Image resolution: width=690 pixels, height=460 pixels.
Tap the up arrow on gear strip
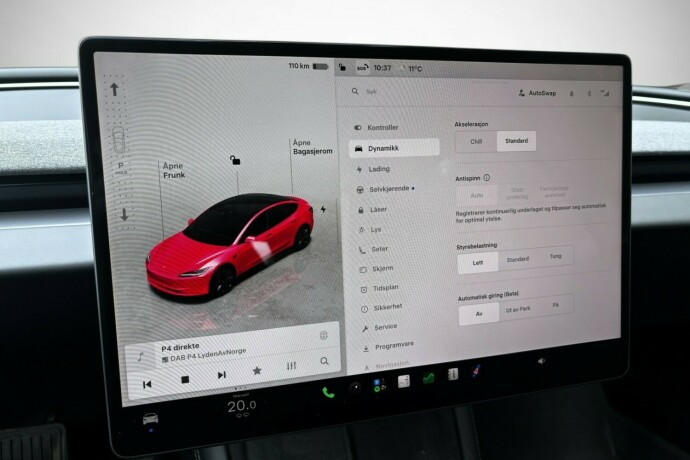tap(114, 89)
